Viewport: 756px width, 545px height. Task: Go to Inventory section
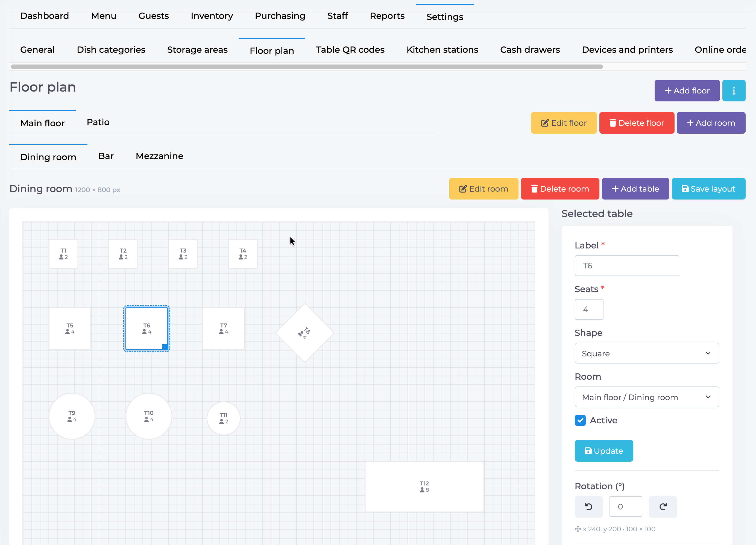(x=212, y=16)
